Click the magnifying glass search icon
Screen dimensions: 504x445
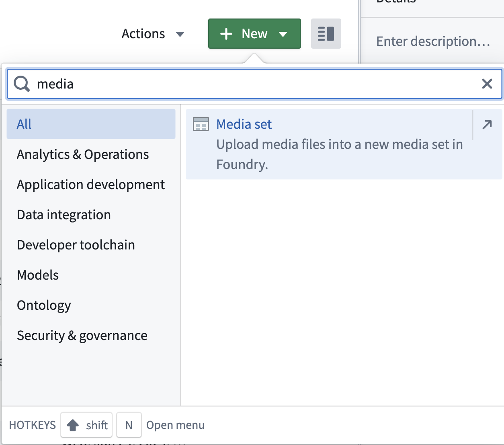pyautogui.click(x=21, y=84)
